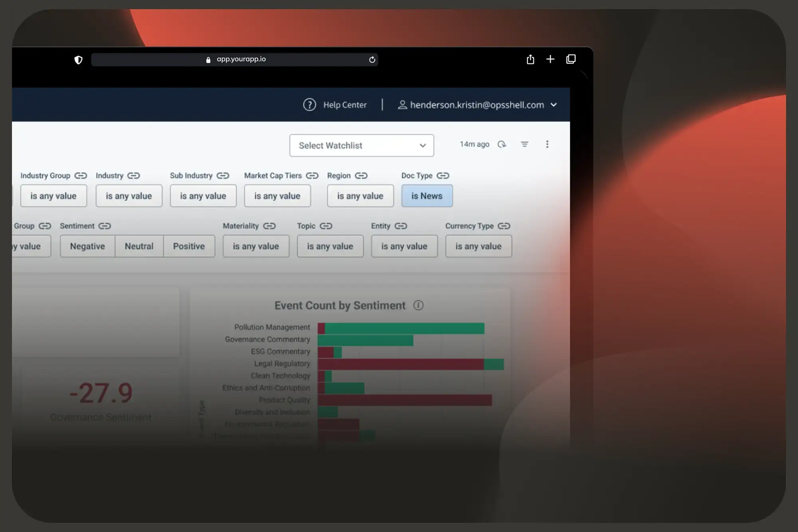Click the Governance Commentary green bar
Screen dimensions: 798x532
click(365, 340)
